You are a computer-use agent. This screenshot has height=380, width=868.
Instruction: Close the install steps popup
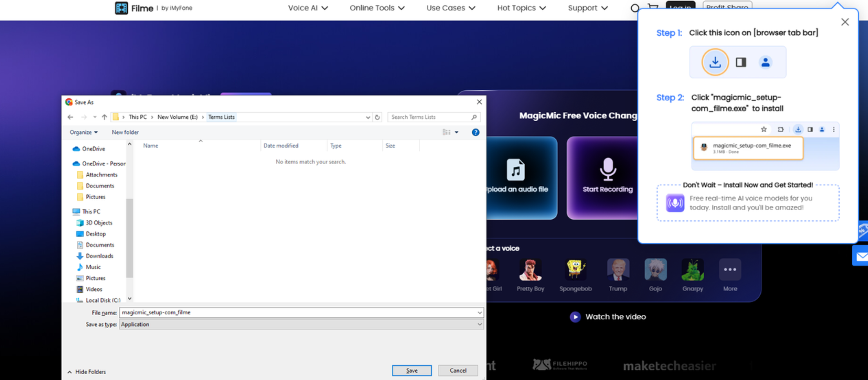pos(845,22)
